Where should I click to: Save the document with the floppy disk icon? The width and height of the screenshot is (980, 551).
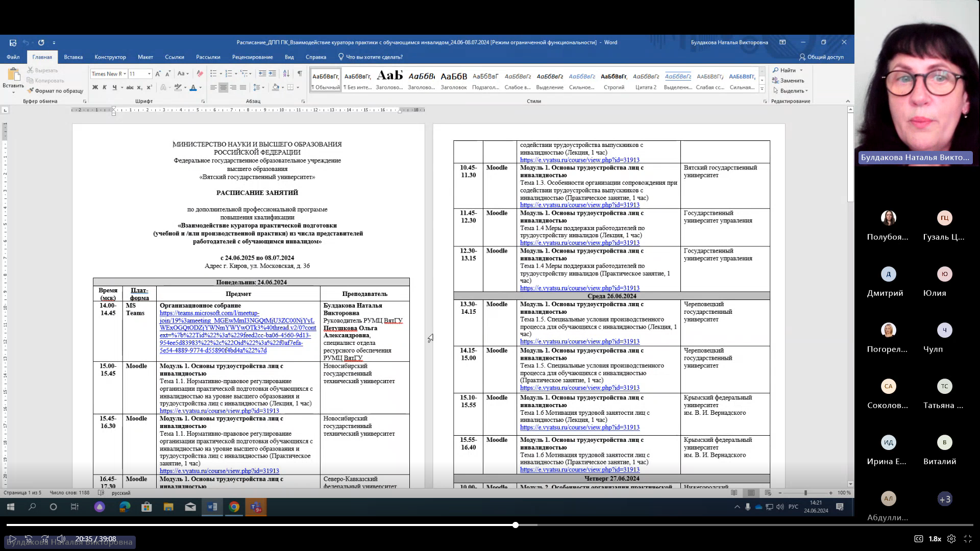[x=13, y=42]
